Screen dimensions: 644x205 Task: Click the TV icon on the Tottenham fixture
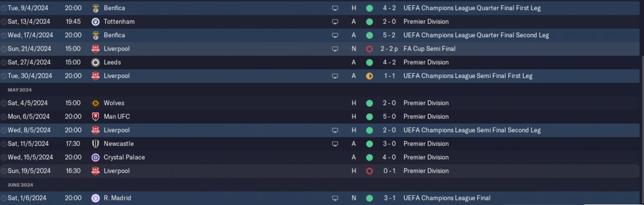click(x=335, y=22)
